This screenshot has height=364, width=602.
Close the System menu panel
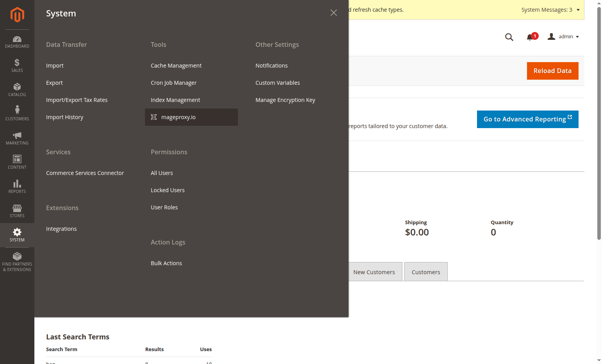(x=334, y=13)
